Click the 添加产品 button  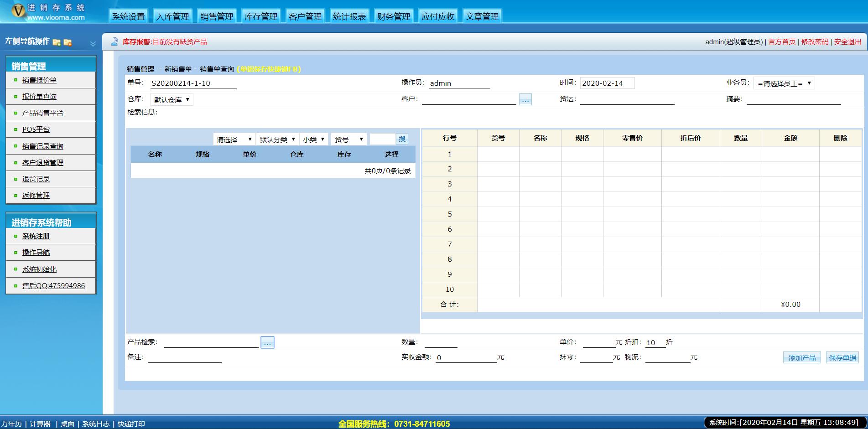click(802, 357)
